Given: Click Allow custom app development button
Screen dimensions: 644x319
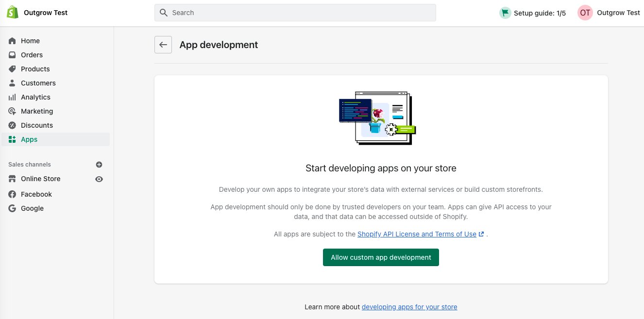Looking at the screenshot, I should tap(381, 257).
